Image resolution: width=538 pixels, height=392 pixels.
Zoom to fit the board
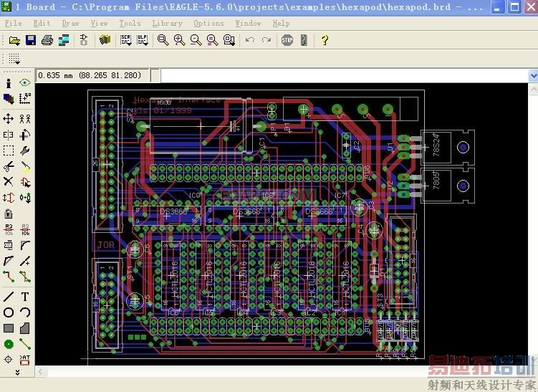(163, 40)
